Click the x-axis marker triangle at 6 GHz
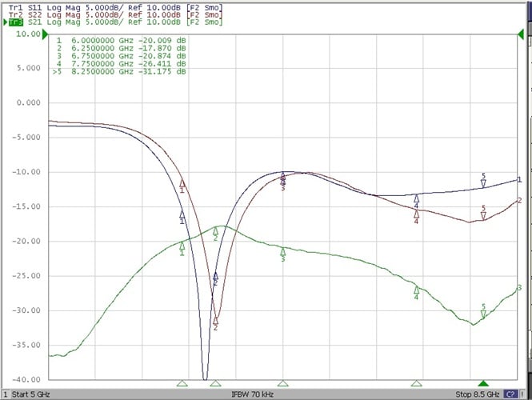 182,383
